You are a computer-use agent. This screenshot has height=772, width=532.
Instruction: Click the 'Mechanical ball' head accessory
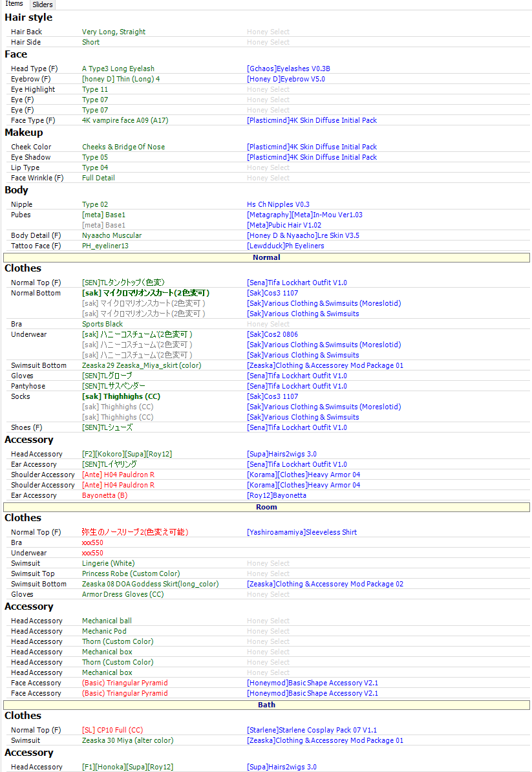(107, 621)
